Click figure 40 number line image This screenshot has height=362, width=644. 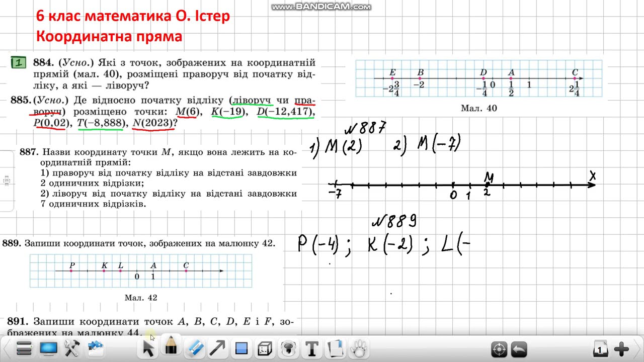point(478,78)
